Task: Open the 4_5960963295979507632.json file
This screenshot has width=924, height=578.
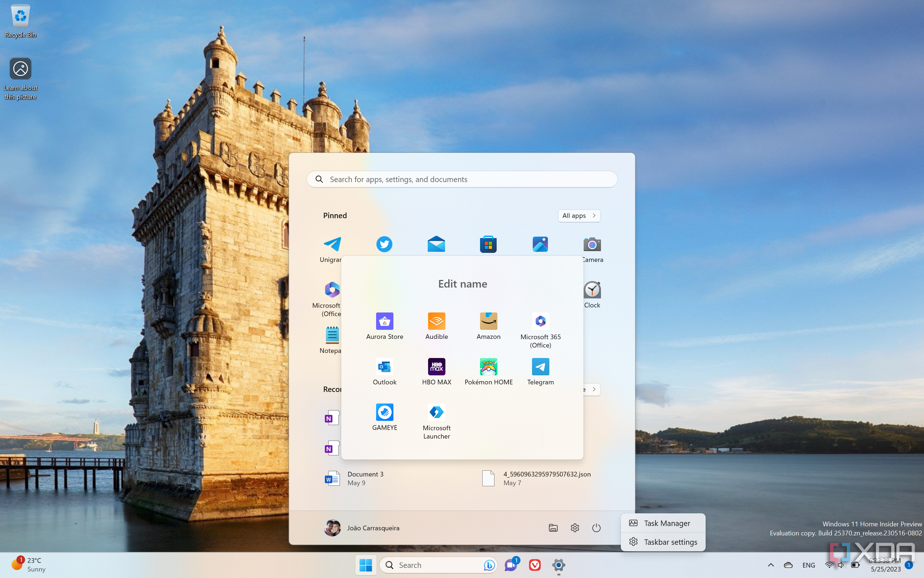Action: [536, 478]
